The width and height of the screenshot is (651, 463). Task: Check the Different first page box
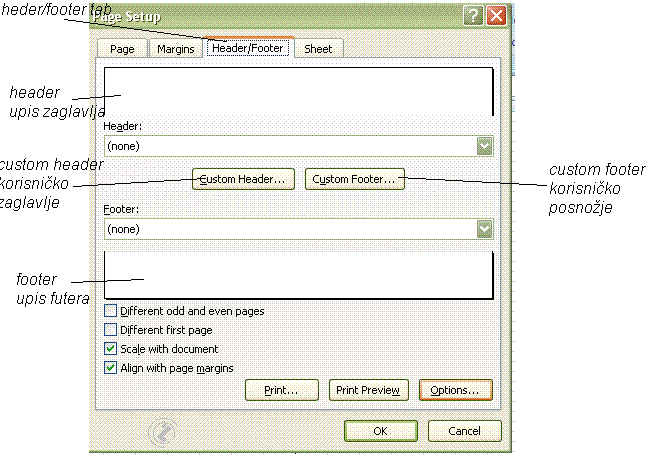pyautogui.click(x=111, y=330)
